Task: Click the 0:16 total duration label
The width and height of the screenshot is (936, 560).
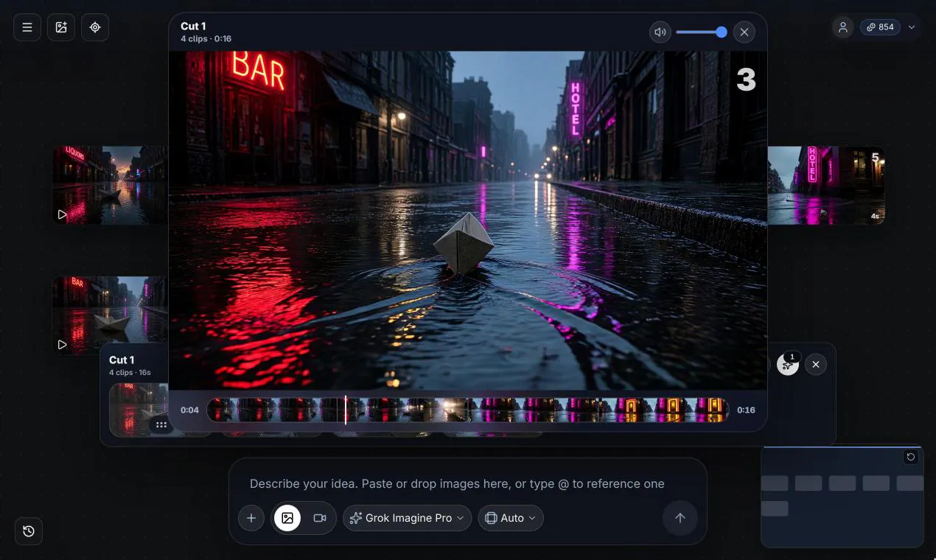Action: tap(746, 410)
